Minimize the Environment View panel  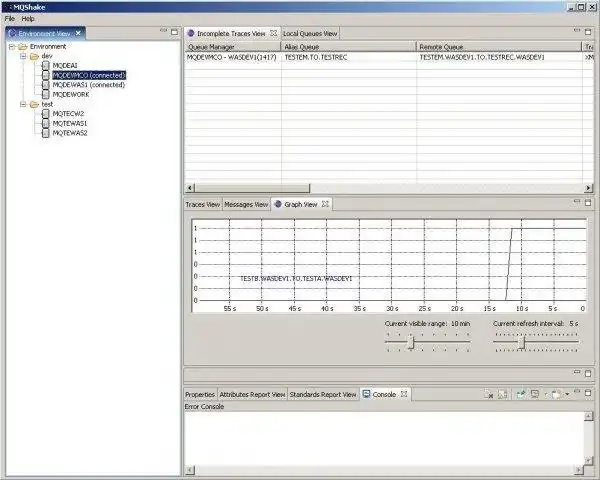coord(163,31)
